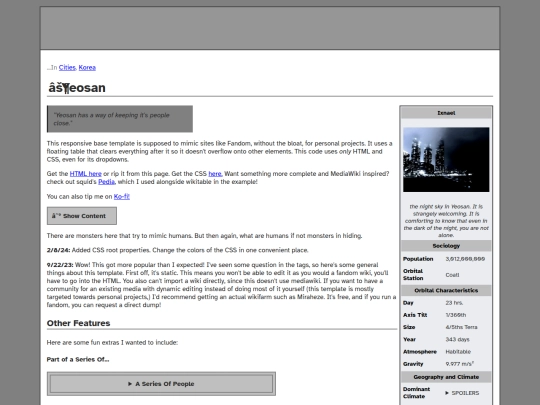Click Size value 4/5ths Terra
The image size is (540, 405).
click(461, 327)
